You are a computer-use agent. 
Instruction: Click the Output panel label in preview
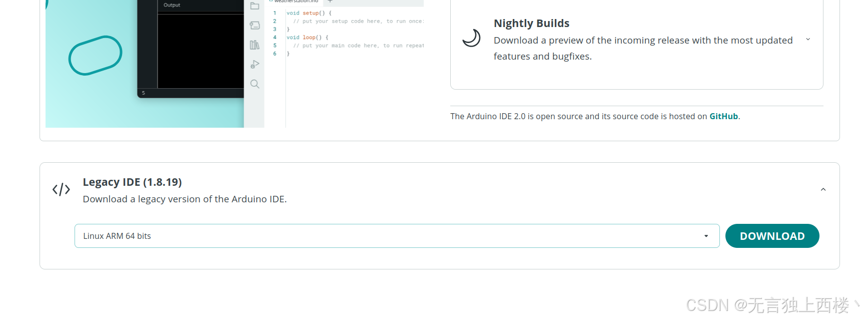point(172,5)
